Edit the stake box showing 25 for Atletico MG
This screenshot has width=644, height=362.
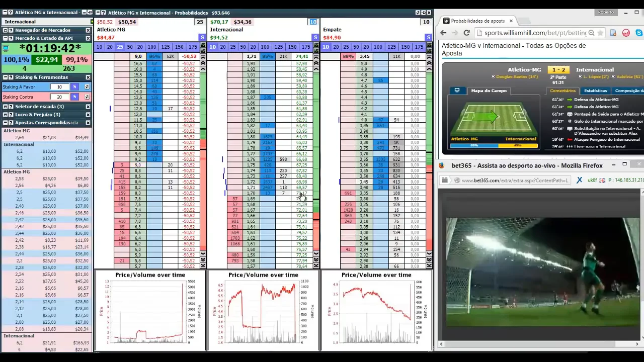[200, 22]
